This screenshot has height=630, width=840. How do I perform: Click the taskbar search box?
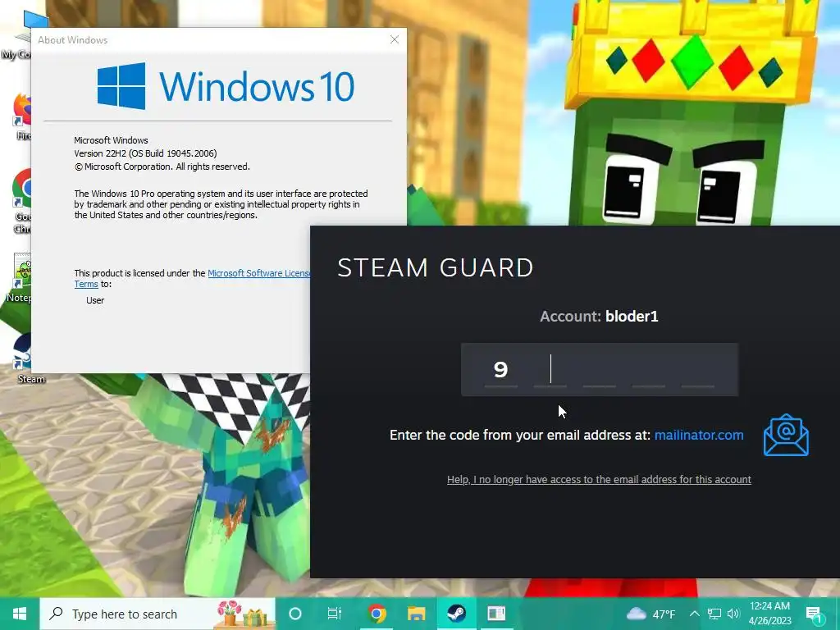point(157,614)
